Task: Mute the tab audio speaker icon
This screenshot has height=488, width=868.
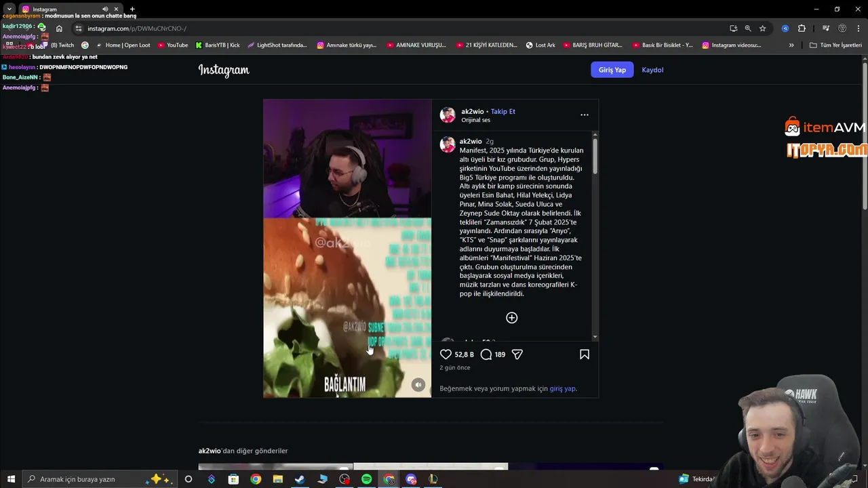Action: pyautogui.click(x=105, y=9)
